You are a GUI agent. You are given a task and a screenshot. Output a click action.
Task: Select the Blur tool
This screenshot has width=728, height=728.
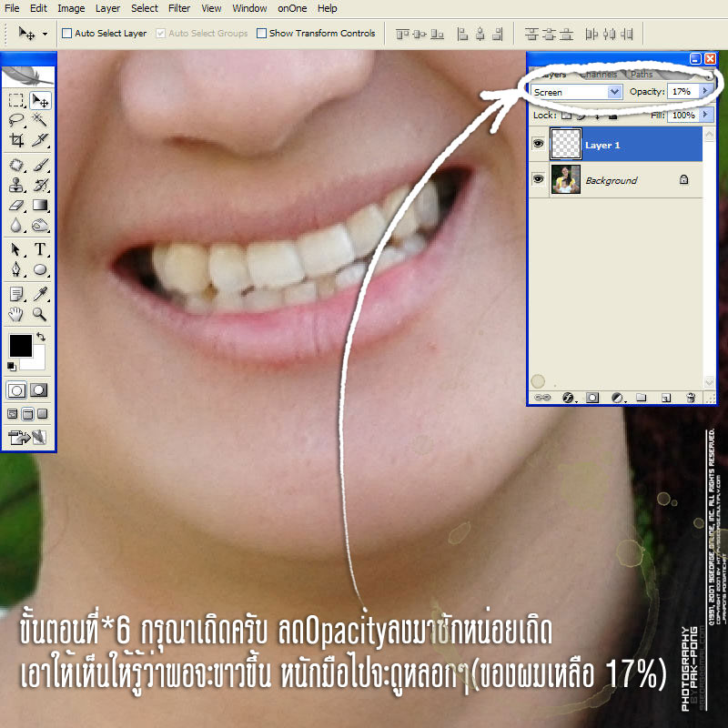(x=16, y=225)
